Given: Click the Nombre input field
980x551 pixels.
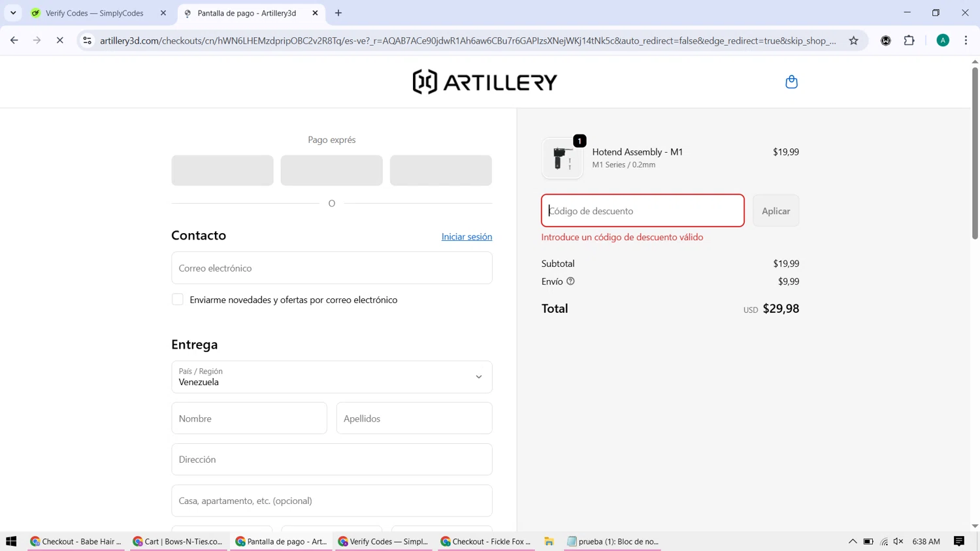Looking at the screenshot, I should pos(249,418).
